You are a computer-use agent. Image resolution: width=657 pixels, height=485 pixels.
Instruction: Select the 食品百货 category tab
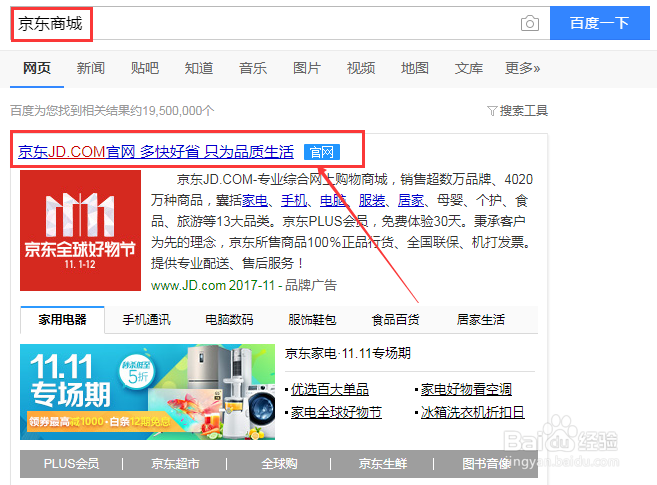click(x=396, y=320)
